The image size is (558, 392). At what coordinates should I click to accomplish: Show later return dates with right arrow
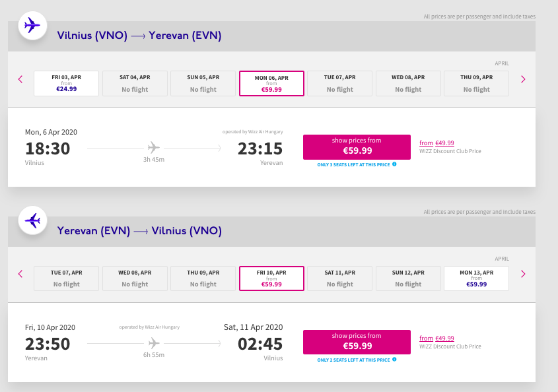(523, 274)
